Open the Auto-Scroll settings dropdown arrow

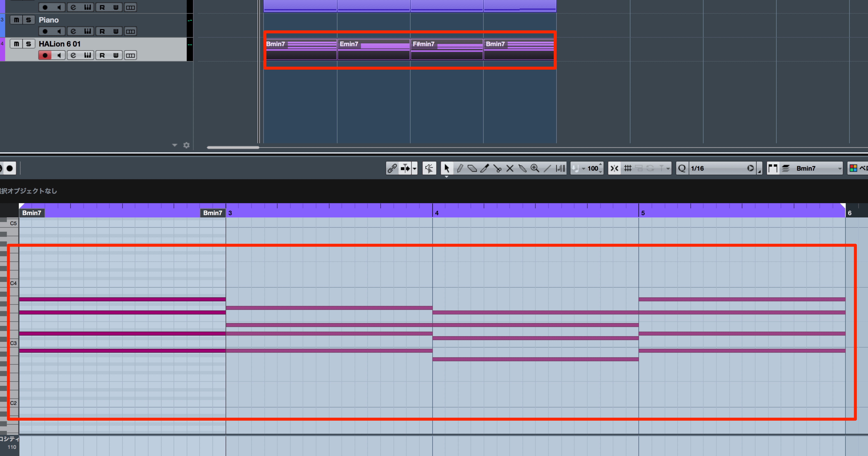(x=414, y=168)
